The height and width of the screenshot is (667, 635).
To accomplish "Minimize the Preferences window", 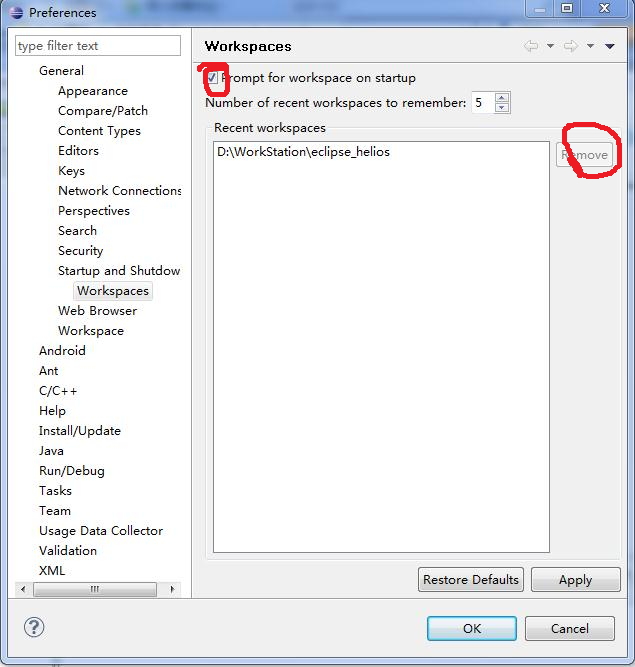I will click(x=540, y=8).
